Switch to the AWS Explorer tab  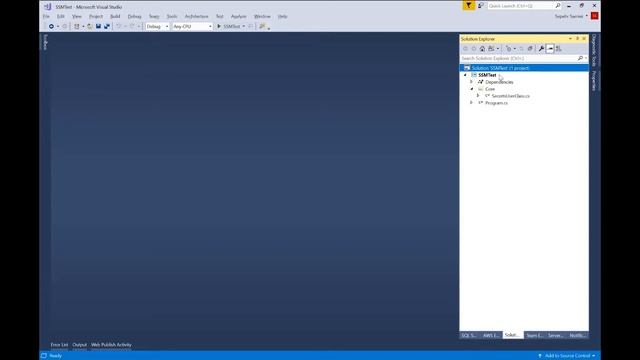point(491,335)
